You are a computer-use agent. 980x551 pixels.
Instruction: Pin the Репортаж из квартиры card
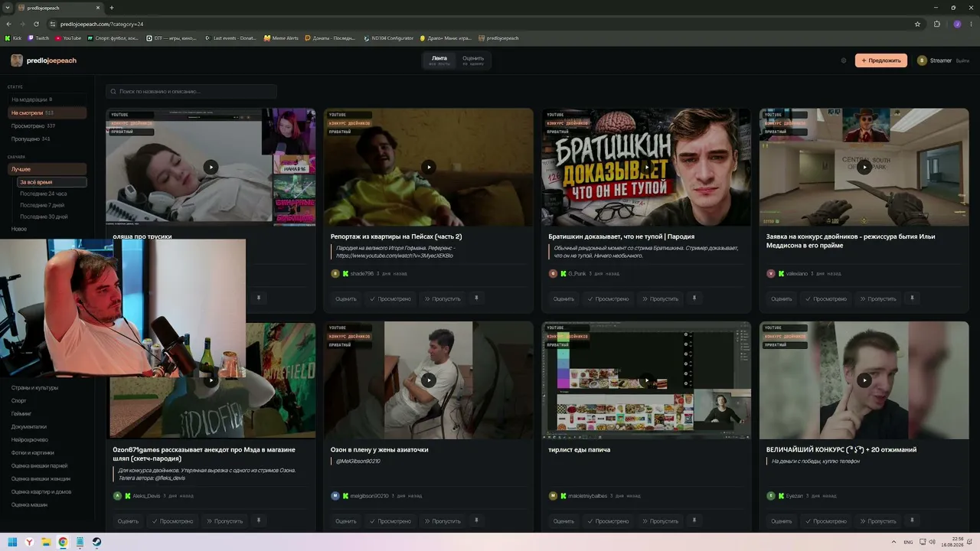tap(476, 298)
